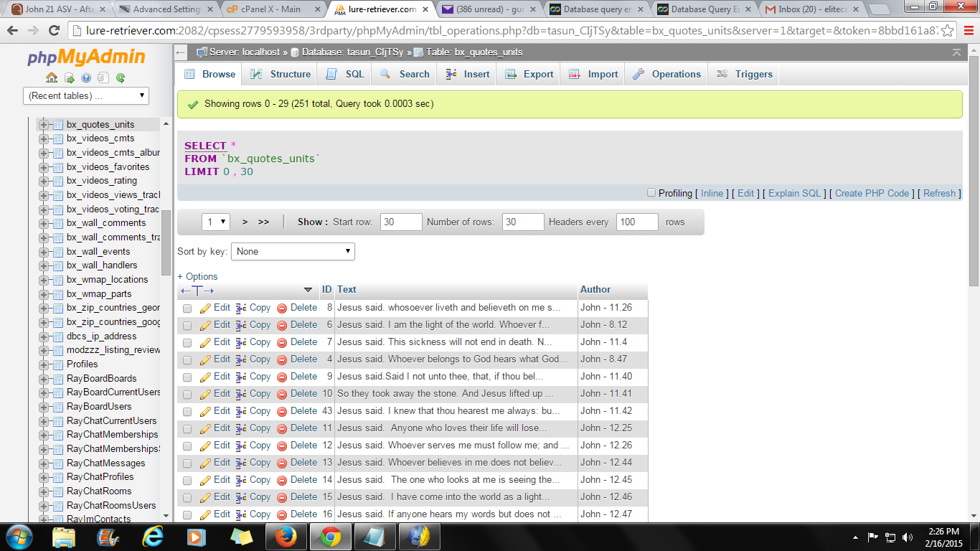
Task: Click the pencil Edit icon for ID 8
Action: 205,308
